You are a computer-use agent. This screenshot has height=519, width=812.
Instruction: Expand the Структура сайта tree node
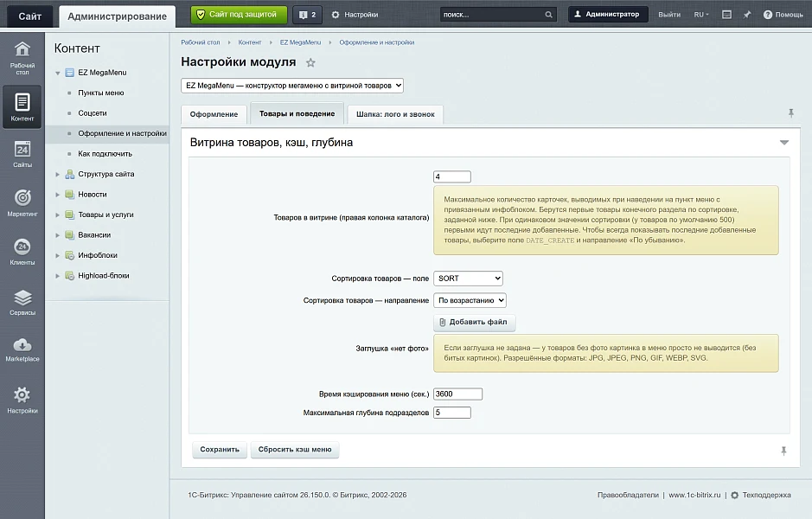pos(58,175)
